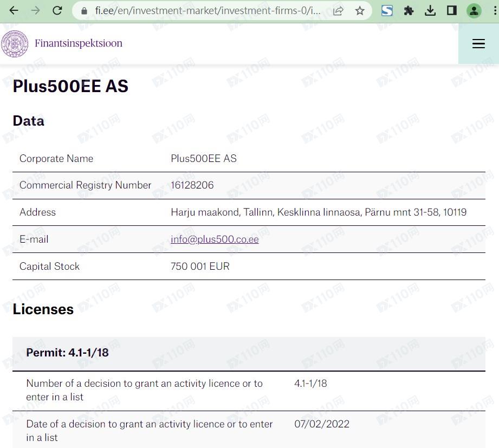The image size is (499, 448).
Task: Click the decision date 07/02/2022
Action: pyautogui.click(x=322, y=424)
